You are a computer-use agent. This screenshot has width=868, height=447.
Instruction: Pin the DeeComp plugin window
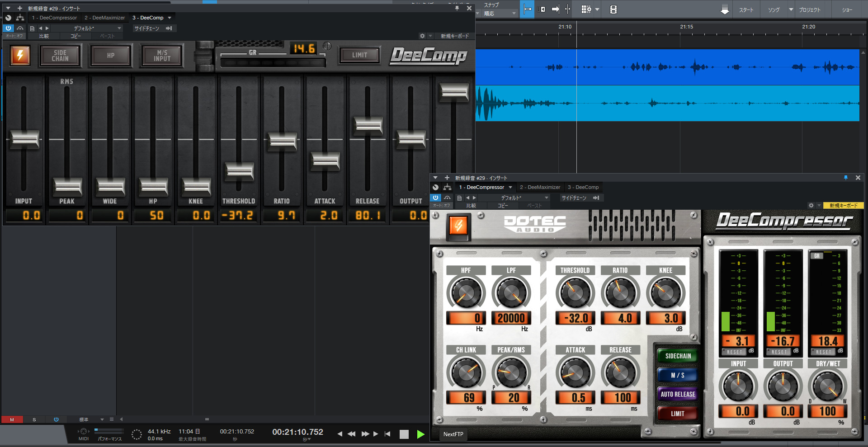point(457,8)
